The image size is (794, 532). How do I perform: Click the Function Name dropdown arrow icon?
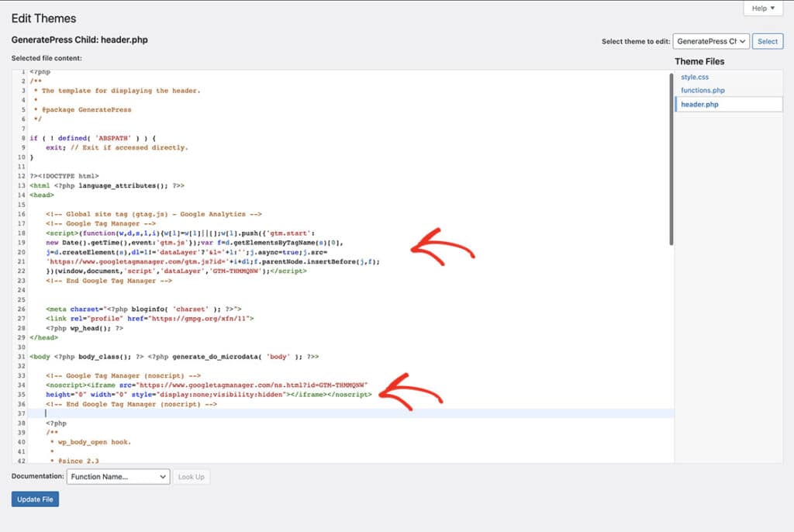tap(163, 476)
